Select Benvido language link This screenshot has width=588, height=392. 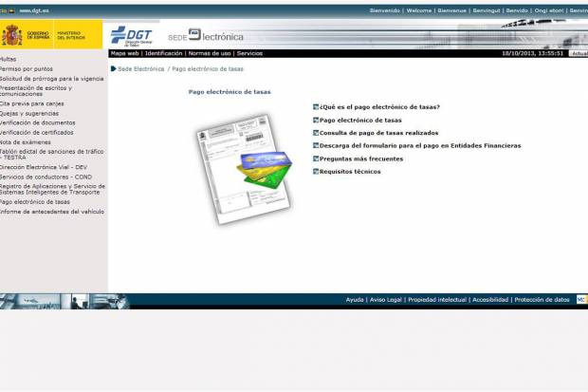517,10
